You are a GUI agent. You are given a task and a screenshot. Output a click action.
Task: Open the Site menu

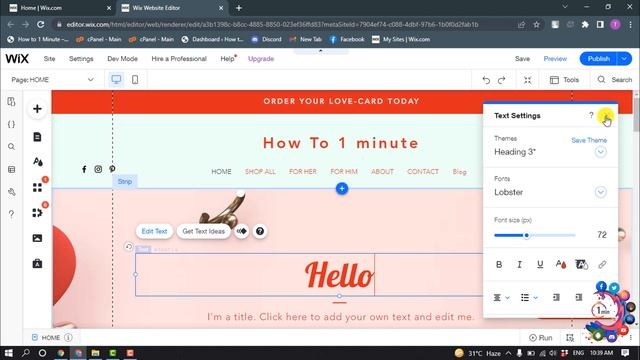coord(49,59)
